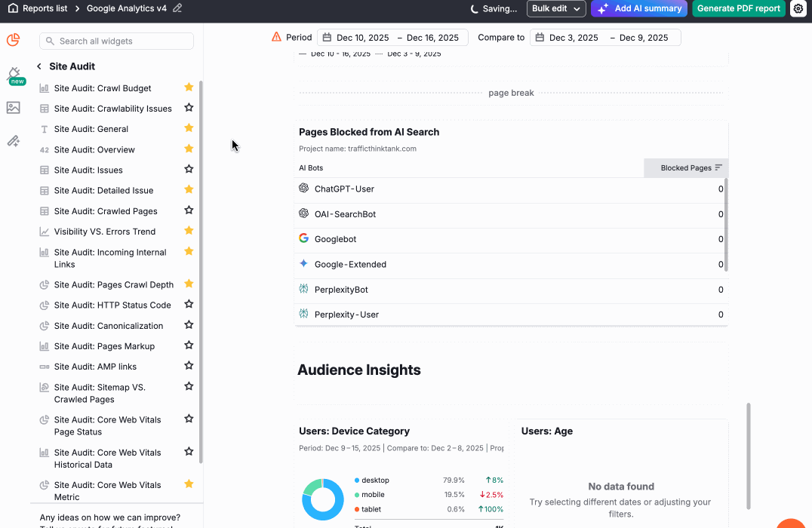Collapse the Site Audit widget list with the chevron
Image resolution: width=812 pixels, height=528 pixels.
[x=38, y=66]
